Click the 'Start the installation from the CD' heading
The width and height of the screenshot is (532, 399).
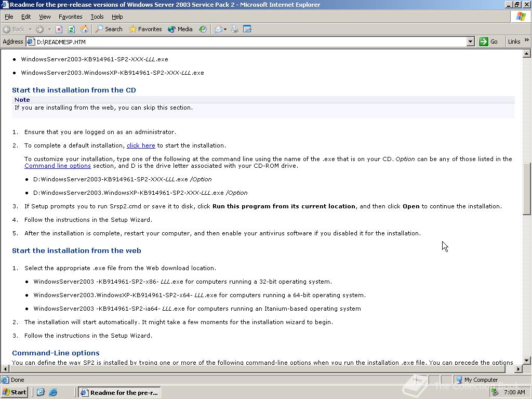click(x=74, y=90)
